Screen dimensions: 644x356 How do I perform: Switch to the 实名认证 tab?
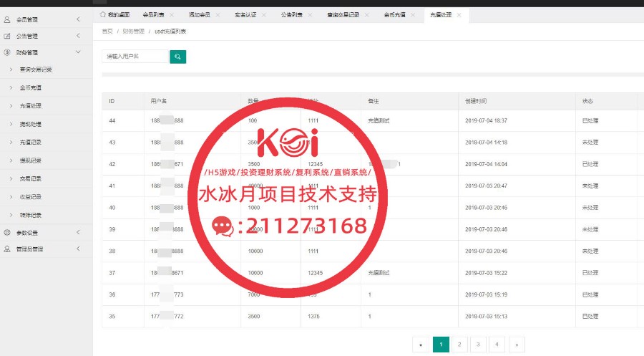click(245, 15)
